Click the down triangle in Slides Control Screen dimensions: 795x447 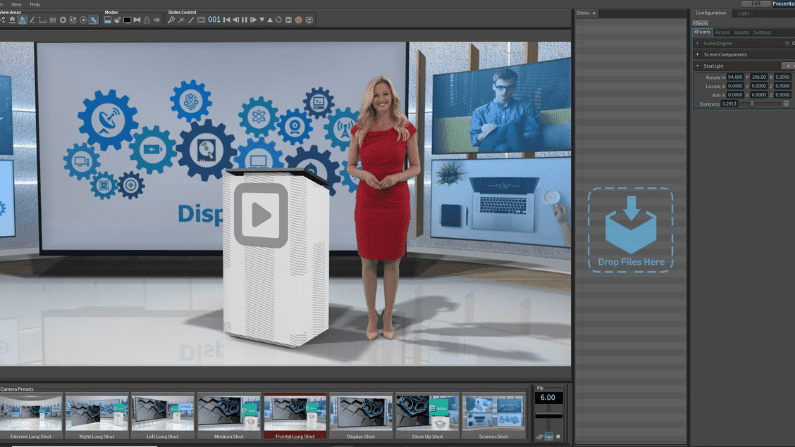[x=262, y=20]
